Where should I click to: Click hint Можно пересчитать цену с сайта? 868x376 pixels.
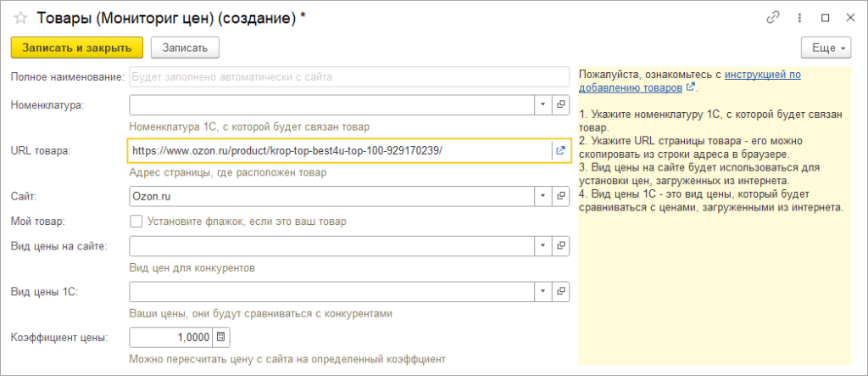tap(287, 359)
